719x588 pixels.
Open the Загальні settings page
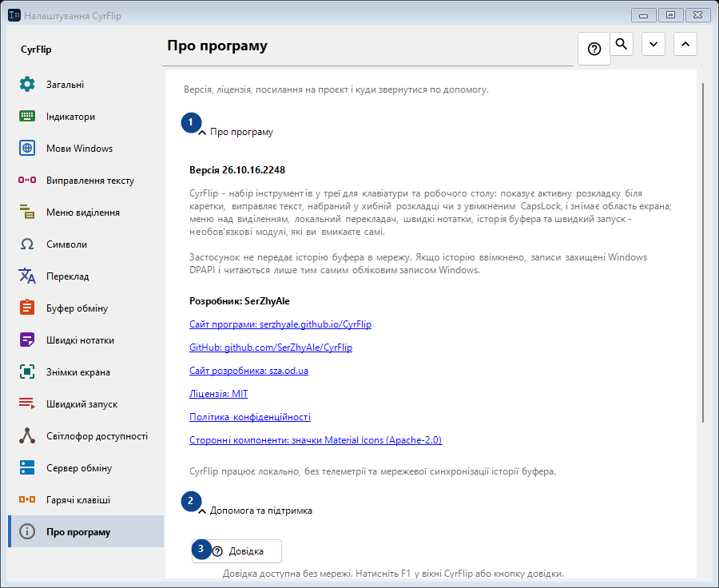[85, 85]
